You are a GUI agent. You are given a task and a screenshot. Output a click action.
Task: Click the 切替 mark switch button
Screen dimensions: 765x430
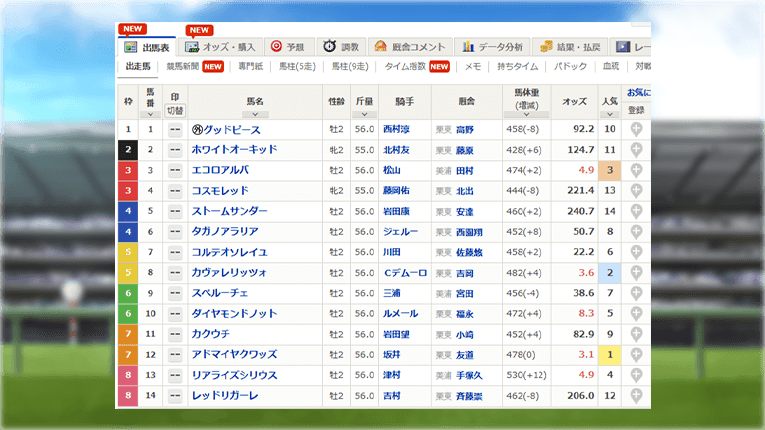point(175,111)
